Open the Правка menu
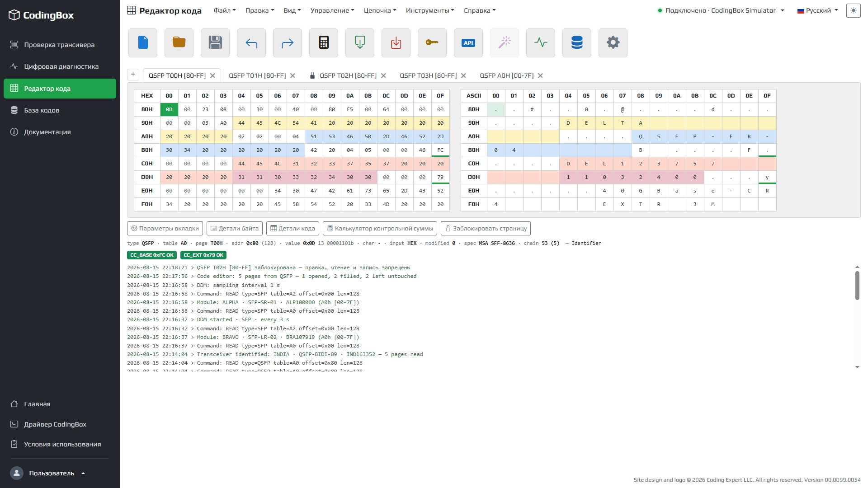 (259, 10)
